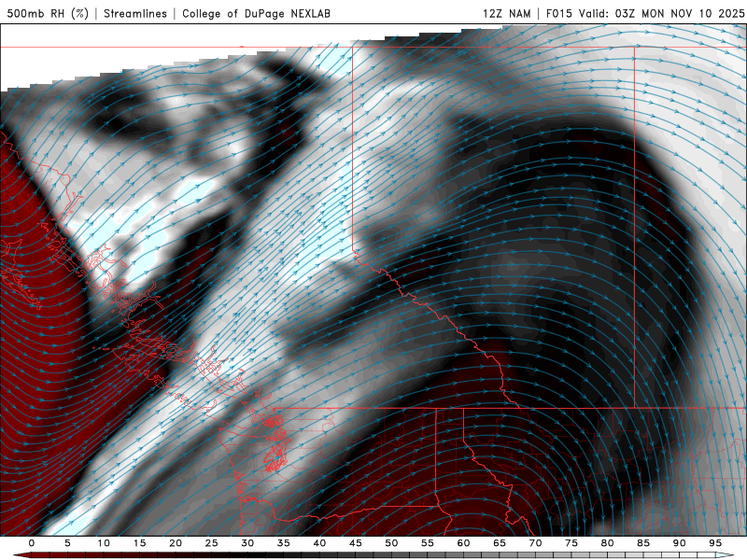This screenshot has width=747, height=560.
Task: Click the colorbar label "80"
Action: (608, 543)
